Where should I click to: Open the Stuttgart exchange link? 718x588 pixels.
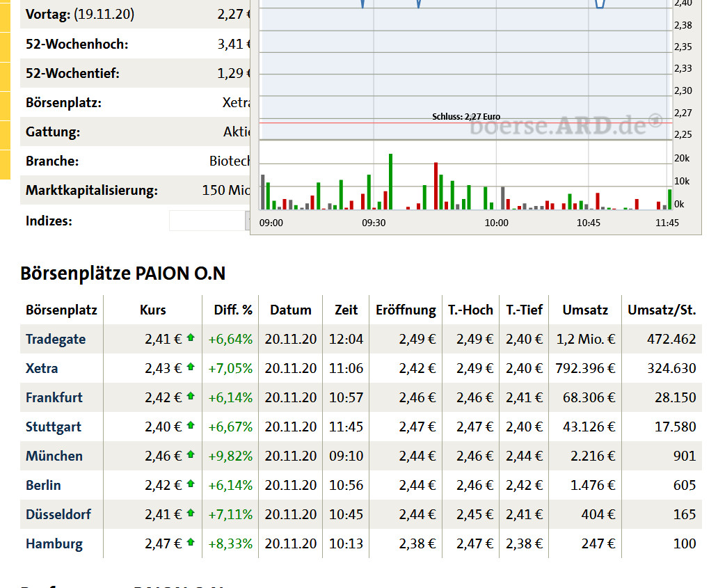(53, 427)
